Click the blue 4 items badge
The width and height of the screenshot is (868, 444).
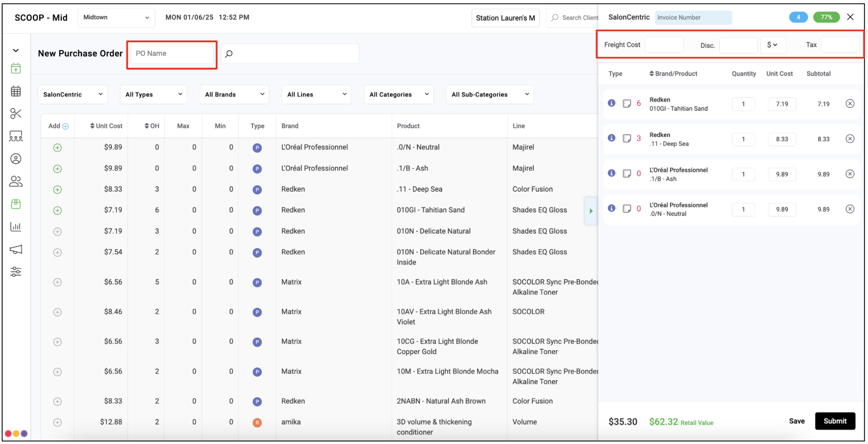click(x=798, y=18)
